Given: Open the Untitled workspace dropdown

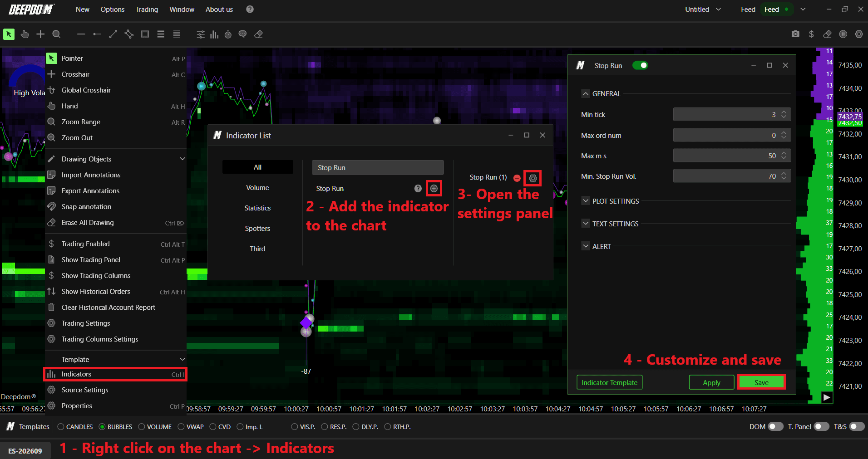Looking at the screenshot, I should [703, 9].
